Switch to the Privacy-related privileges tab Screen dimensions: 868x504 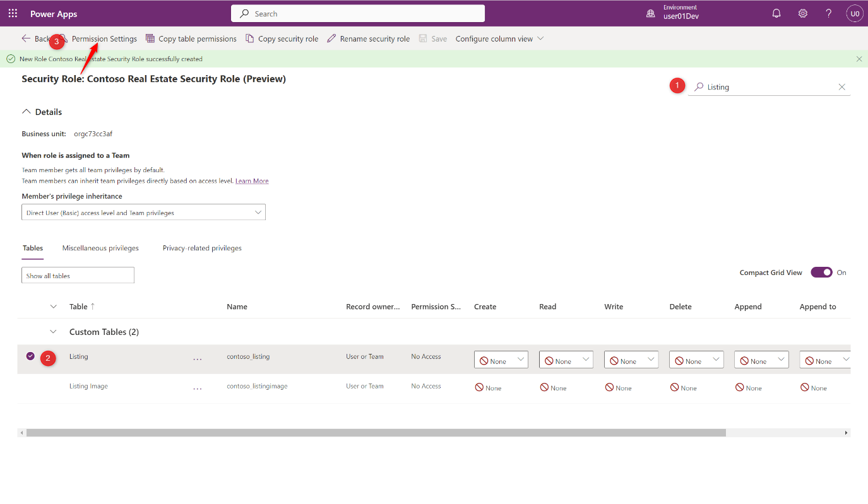coord(201,248)
